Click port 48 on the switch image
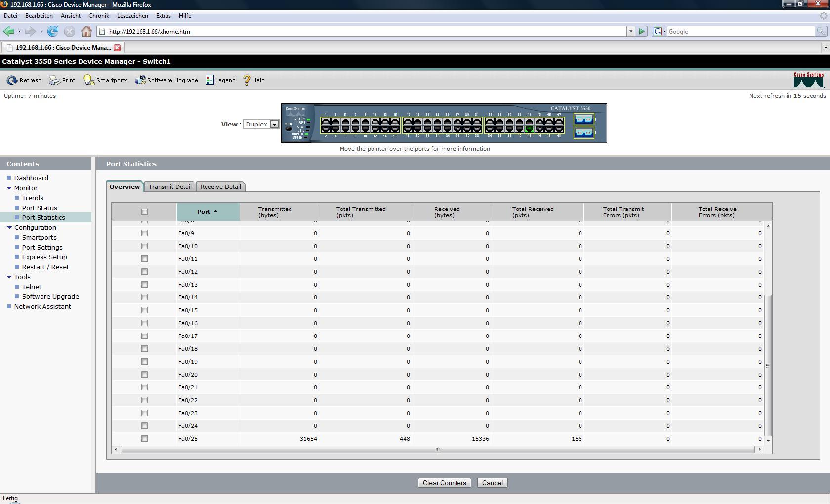The height and width of the screenshot is (504, 830). coord(559,129)
